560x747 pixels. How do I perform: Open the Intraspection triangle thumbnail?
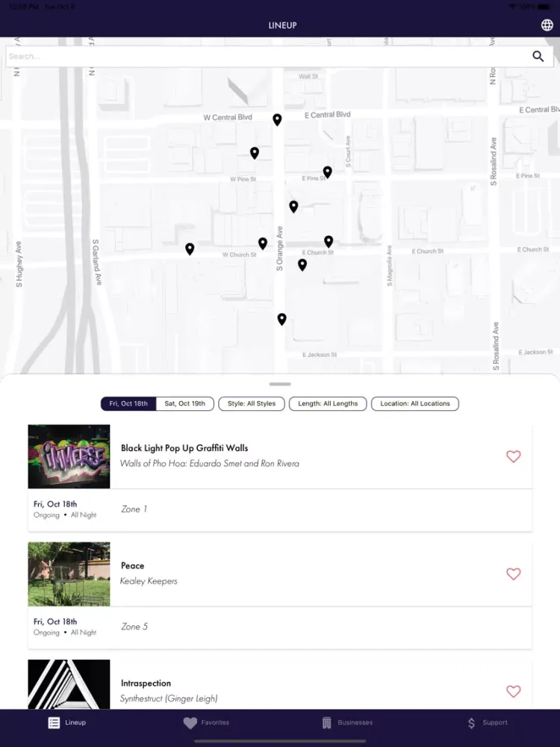tap(69, 684)
